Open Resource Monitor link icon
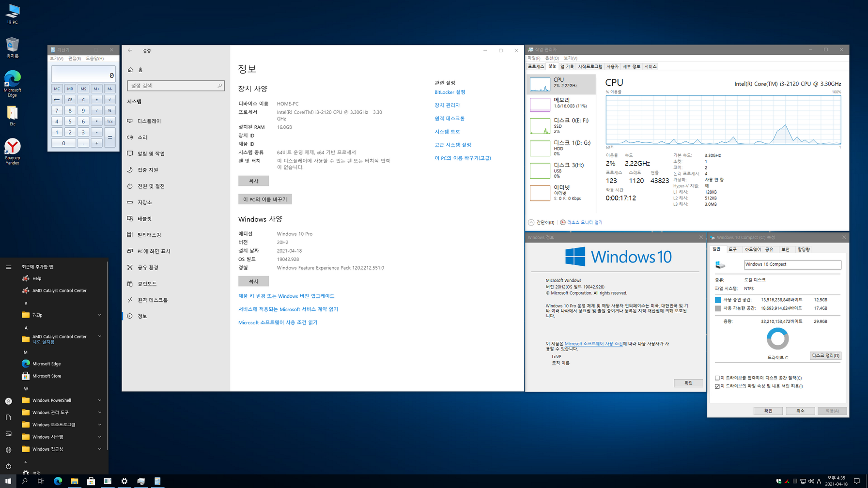This screenshot has height=488, width=868. point(563,222)
